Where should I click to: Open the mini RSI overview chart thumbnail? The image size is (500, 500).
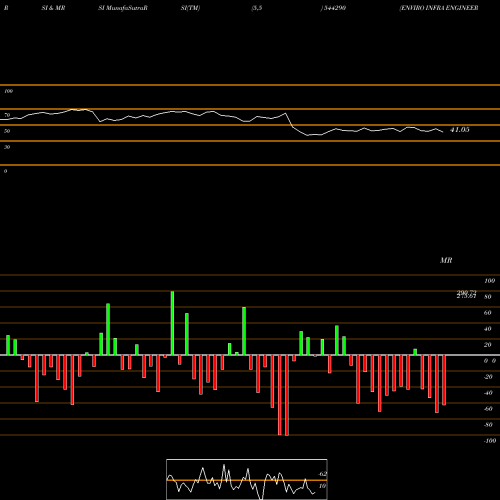pyautogui.click(x=247, y=479)
